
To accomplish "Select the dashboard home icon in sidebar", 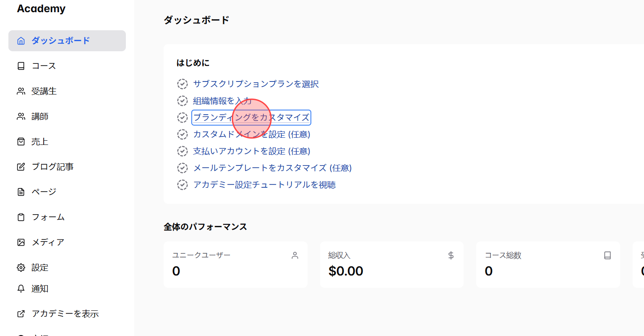I will tap(21, 41).
